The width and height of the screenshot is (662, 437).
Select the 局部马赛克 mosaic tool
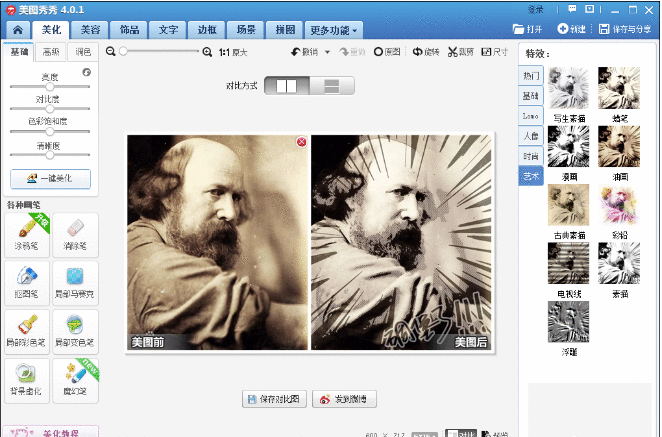pos(76,283)
